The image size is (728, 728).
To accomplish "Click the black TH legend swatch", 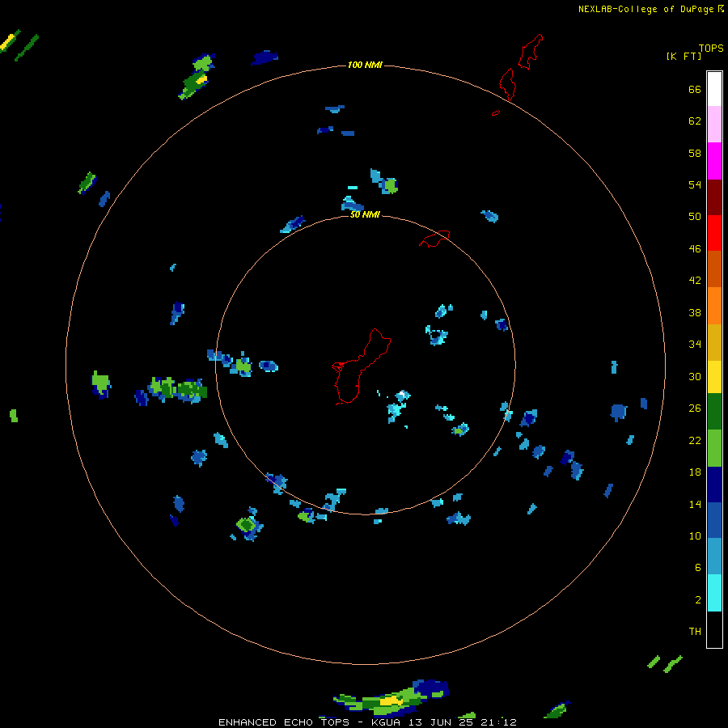I will [x=714, y=629].
